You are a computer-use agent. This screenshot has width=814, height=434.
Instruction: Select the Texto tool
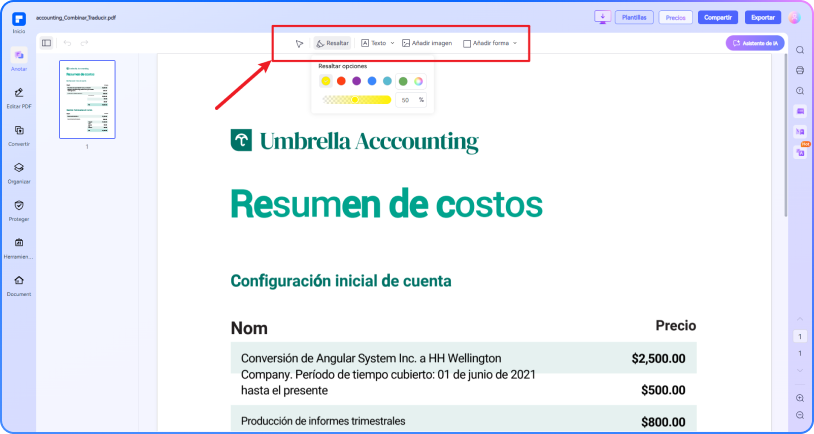[374, 43]
